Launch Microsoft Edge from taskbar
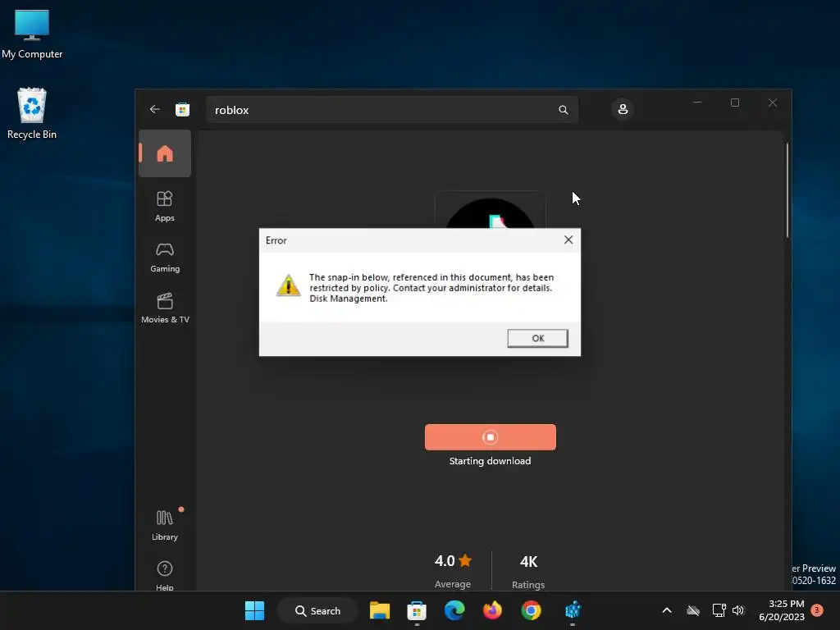Viewport: 840px width, 630px height. point(454,610)
